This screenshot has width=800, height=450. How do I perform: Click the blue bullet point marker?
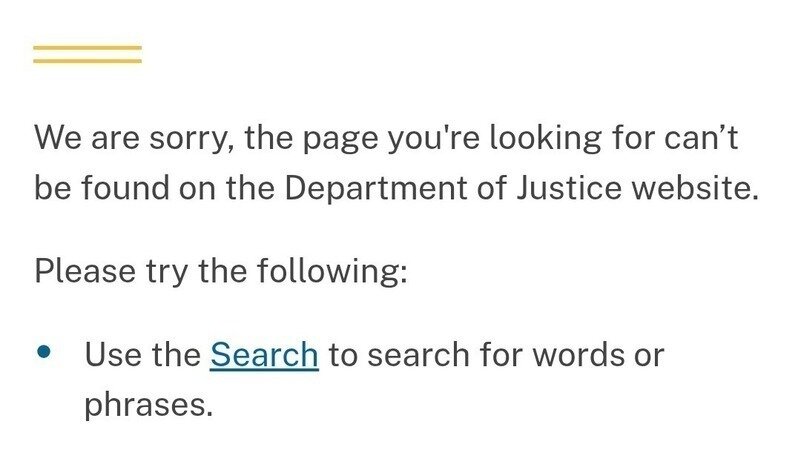pyautogui.click(x=45, y=353)
